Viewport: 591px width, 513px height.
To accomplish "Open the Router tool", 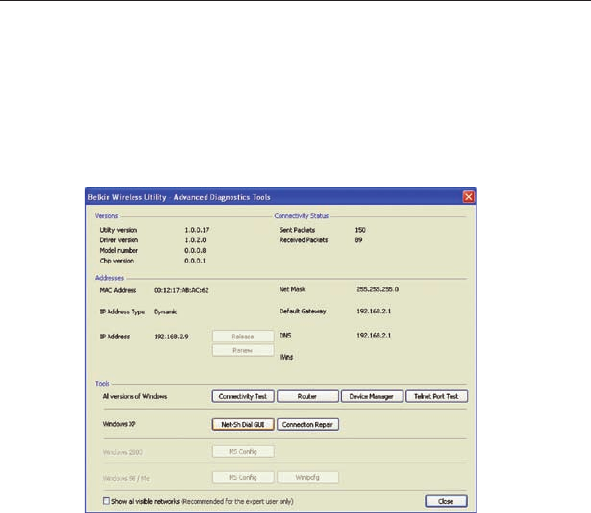I will click(308, 396).
